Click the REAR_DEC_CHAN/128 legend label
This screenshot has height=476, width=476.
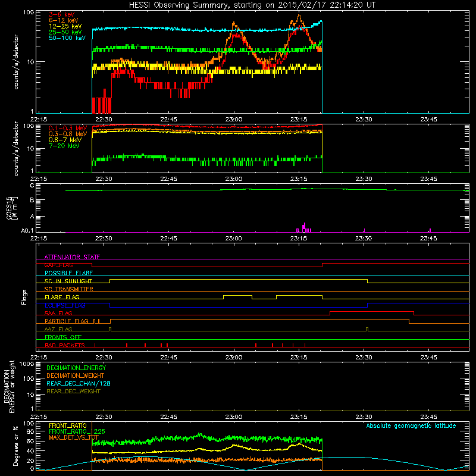(79, 383)
